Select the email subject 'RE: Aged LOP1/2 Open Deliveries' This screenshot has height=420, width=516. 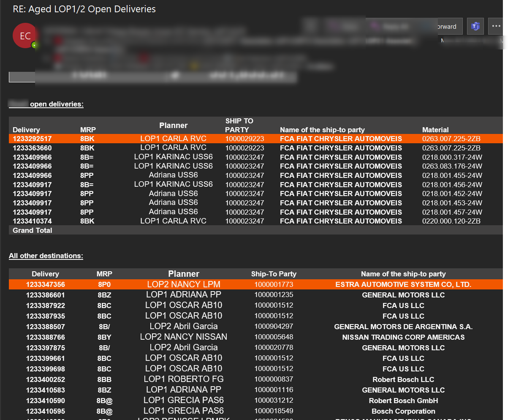(84, 9)
